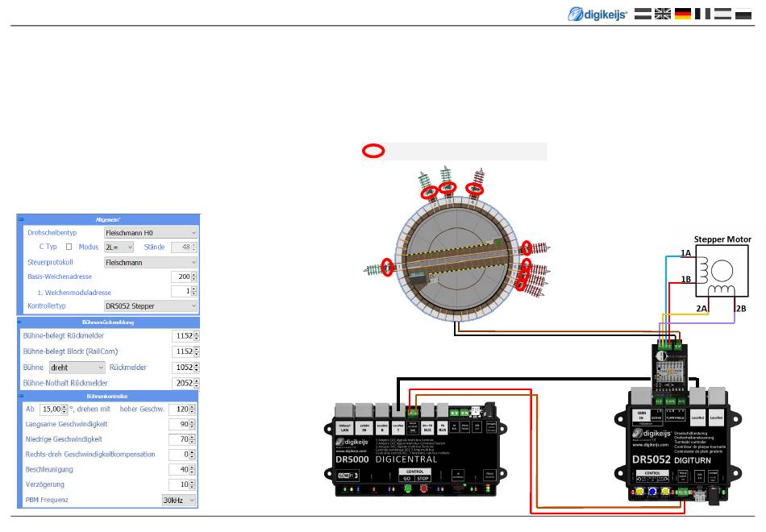
Task: Click the Rechts-dreh Geschwindigkeitkompensation field
Action: (x=182, y=455)
